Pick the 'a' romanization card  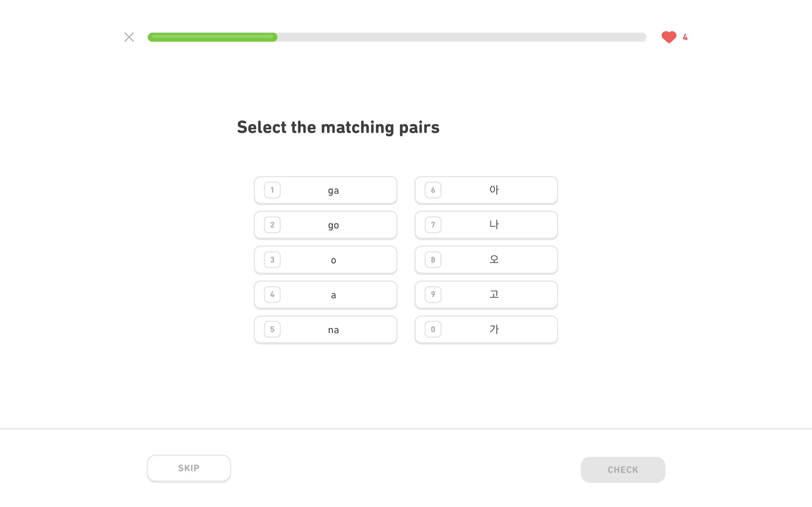pyautogui.click(x=325, y=295)
